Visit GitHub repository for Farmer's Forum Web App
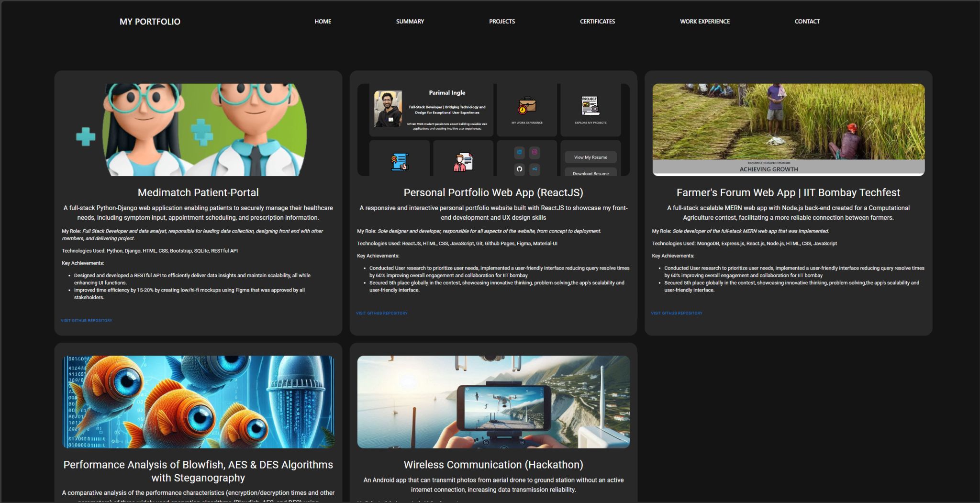Screen dimensions: 980x503 click(677, 313)
